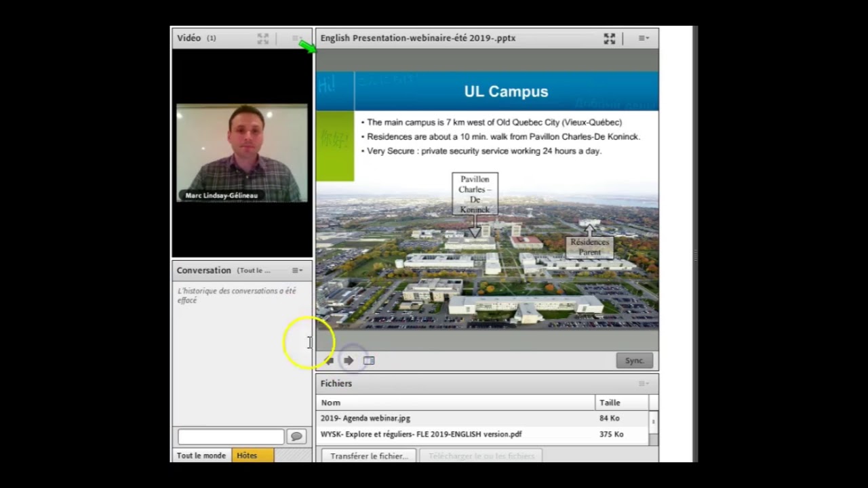Toggle the slide sidebar panel icon

click(x=369, y=361)
